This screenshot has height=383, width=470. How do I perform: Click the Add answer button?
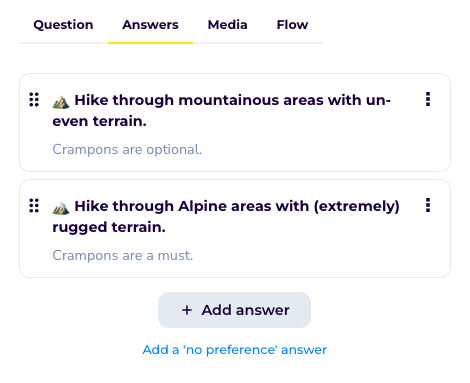pos(234,310)
